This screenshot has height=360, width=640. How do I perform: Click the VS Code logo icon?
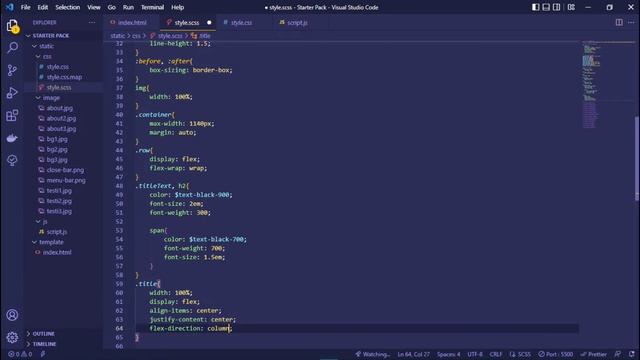[9, 7]
